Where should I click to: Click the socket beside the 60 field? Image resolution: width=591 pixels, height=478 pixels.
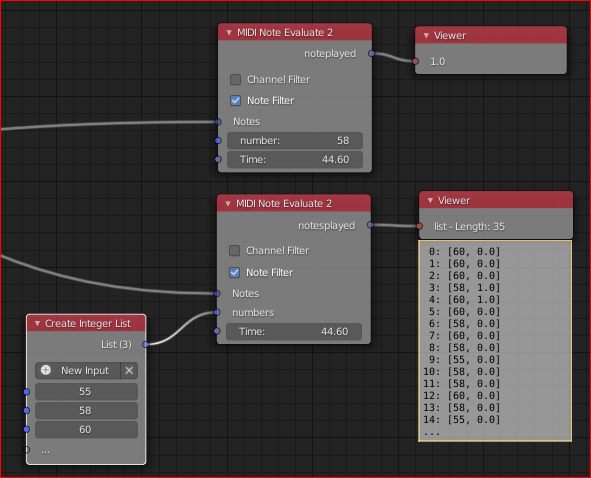tap(26, 429)
